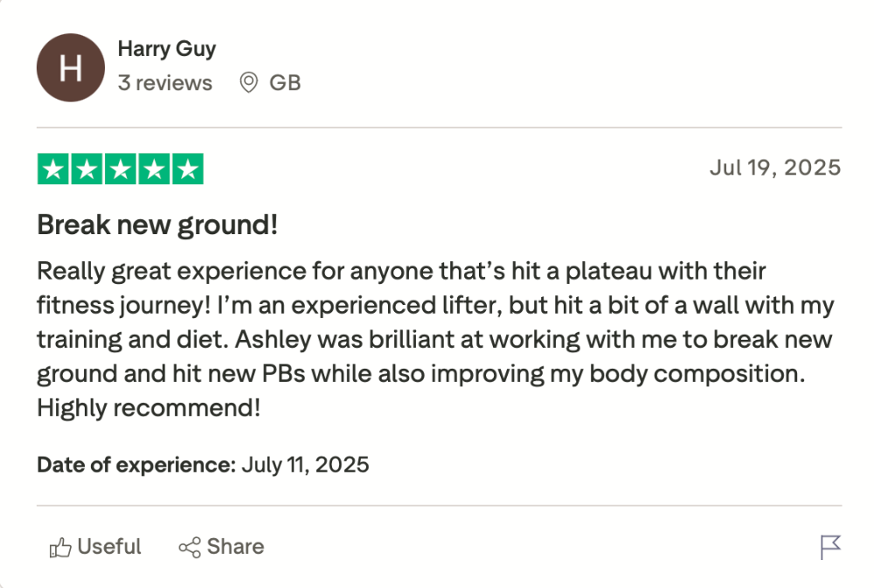Mark the review as Useful
Screen dimensions: 874x588
[109, 547]
